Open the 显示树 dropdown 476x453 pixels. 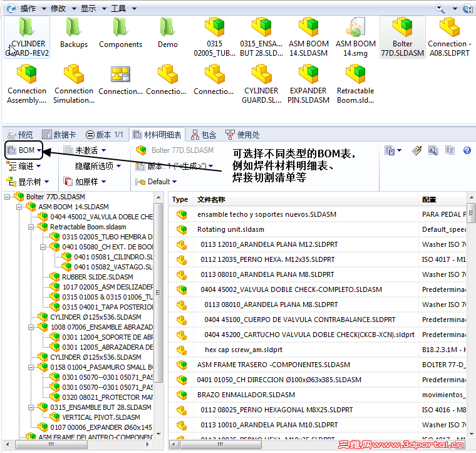pos(28,182)
